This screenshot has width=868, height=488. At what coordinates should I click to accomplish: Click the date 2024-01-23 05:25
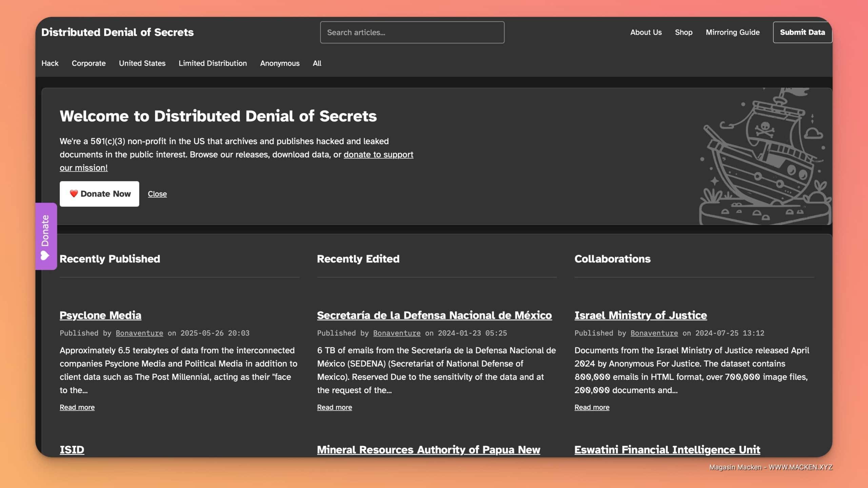(472, 333)
